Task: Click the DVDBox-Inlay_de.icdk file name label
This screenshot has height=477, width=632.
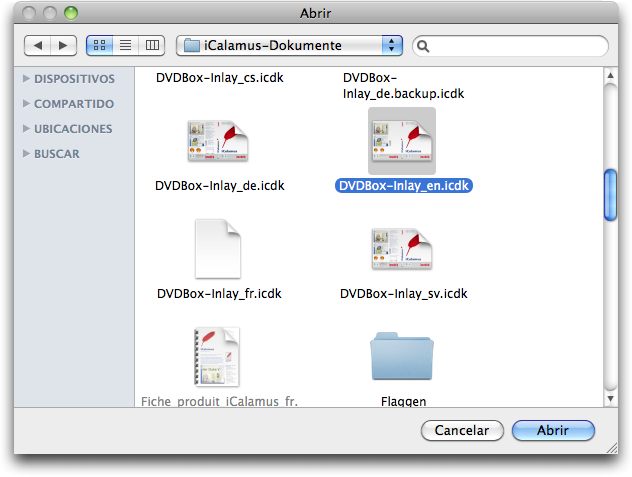Action: coord(220,185)
